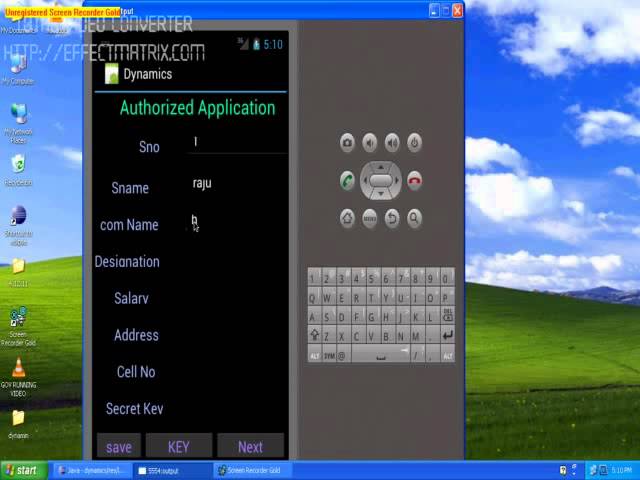The width and height of the screenshot is (640, 480).
Task: Click the Sname field containing raju
Action: coord(237,183)
